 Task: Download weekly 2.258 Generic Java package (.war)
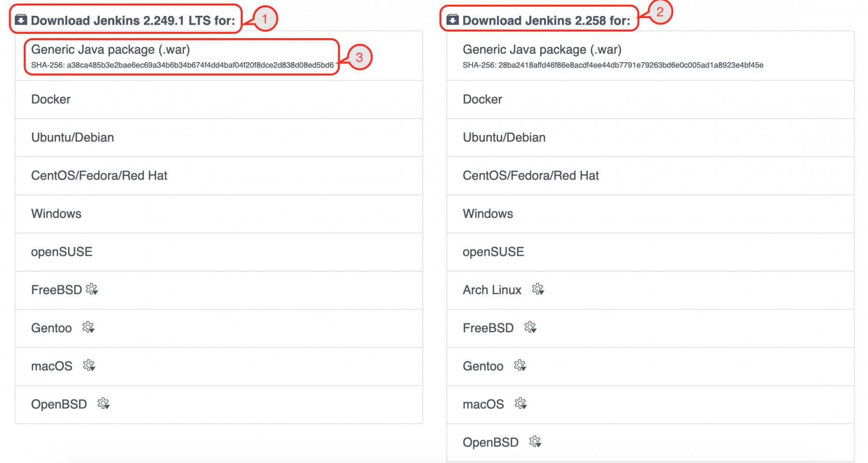(542, 50)
